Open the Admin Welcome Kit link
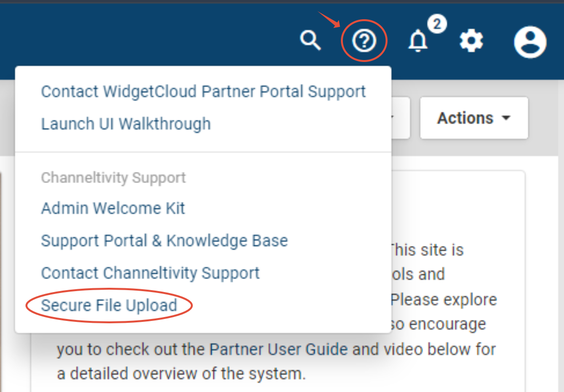Viewport: 564px width, 392px height. pyautogui.click(x=113, y=208)
